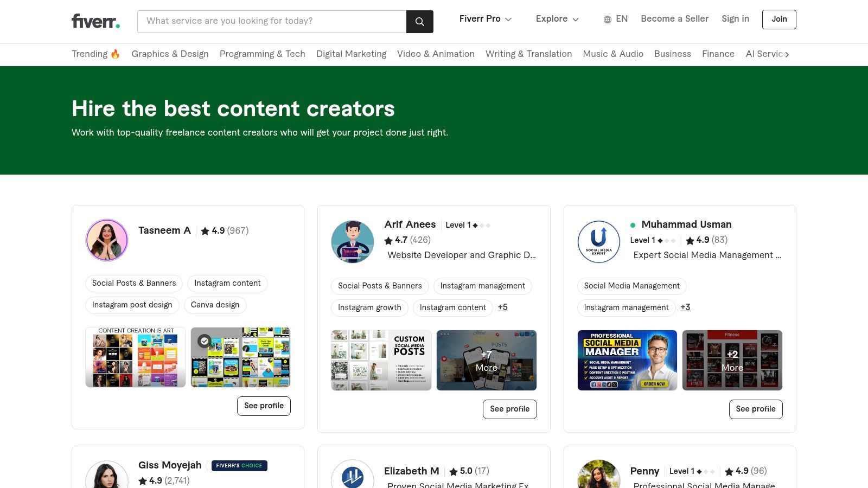Screen dimensions: 868x488
Task: Click the Become a Seller link
Action: pos(674,19)
